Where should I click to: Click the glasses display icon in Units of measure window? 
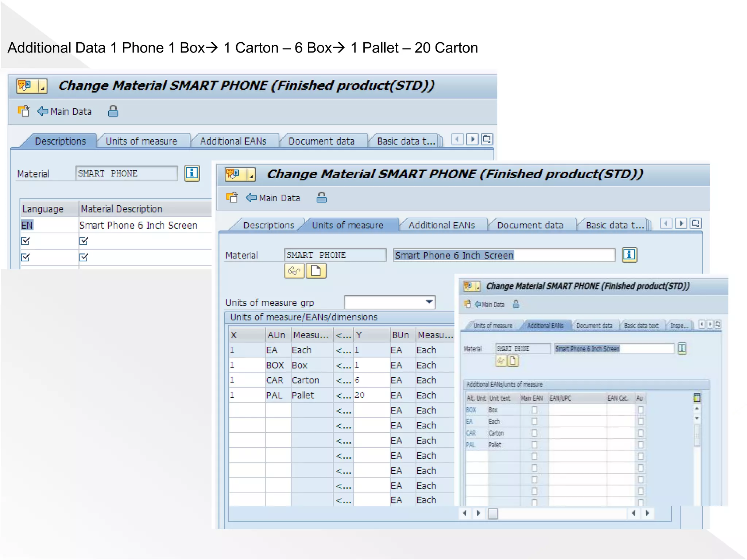(294, 271)
